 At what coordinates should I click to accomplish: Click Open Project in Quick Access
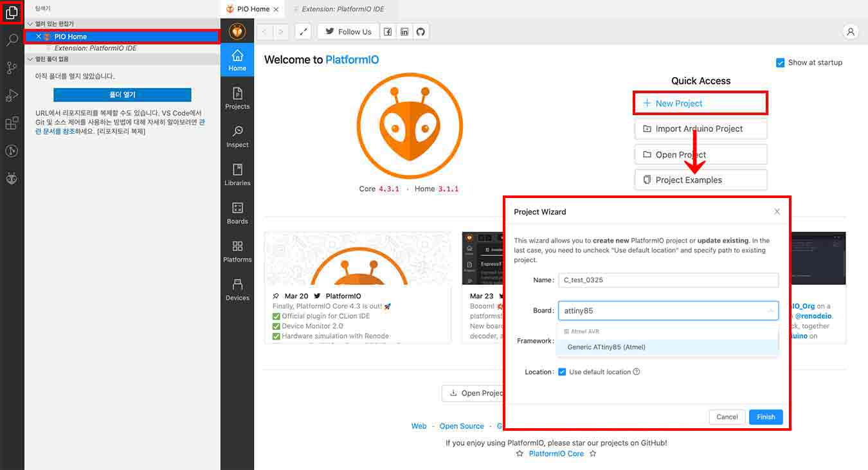[701, 154]
